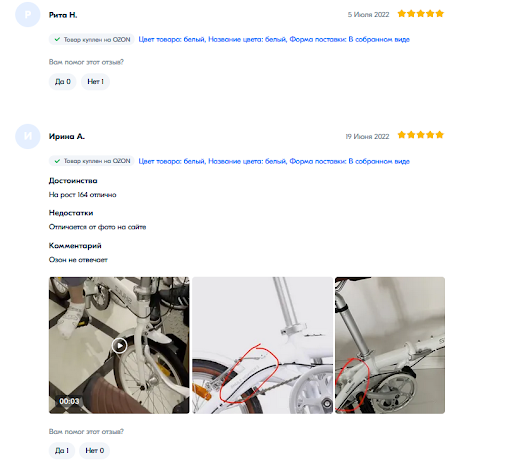
Task: Vote Да 1 on Ирина's review
Action: pos(62,451)
